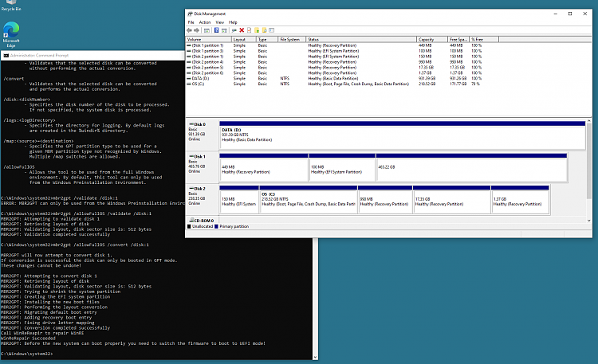Select the 465.22 GB partition on Disk 1
The width and height of the screenshot is (598, 364).
point(470,168)
